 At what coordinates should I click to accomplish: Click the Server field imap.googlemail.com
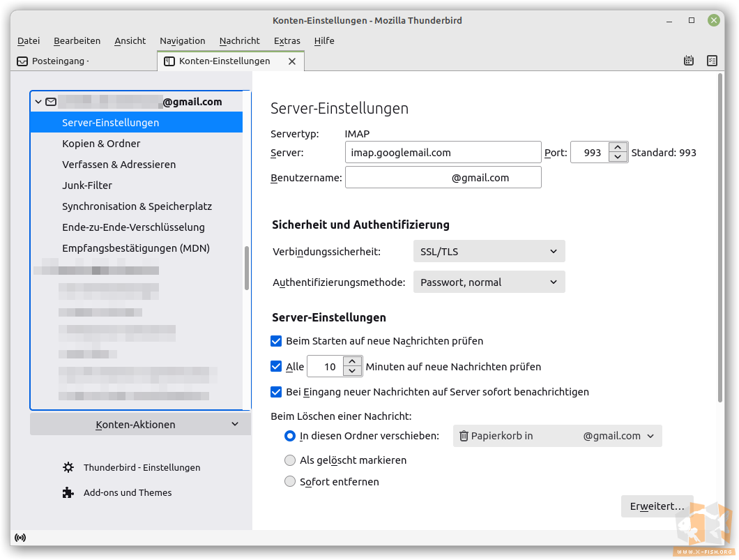click(x=443, y=152)
